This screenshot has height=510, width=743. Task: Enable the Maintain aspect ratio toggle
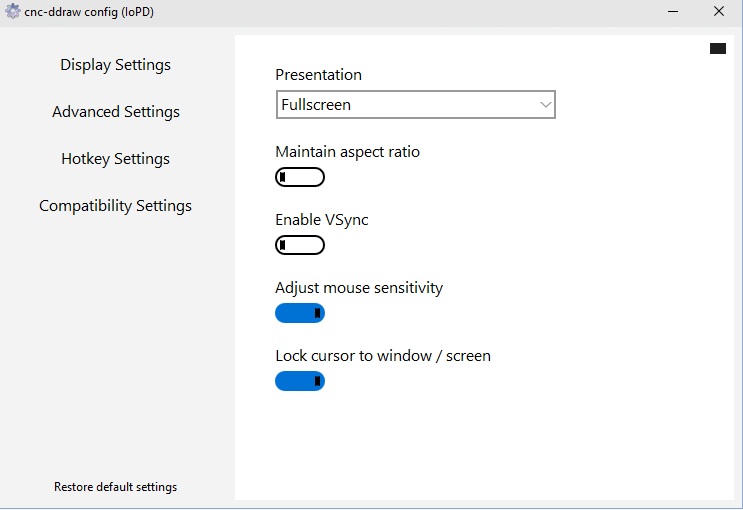pos(300,178)
